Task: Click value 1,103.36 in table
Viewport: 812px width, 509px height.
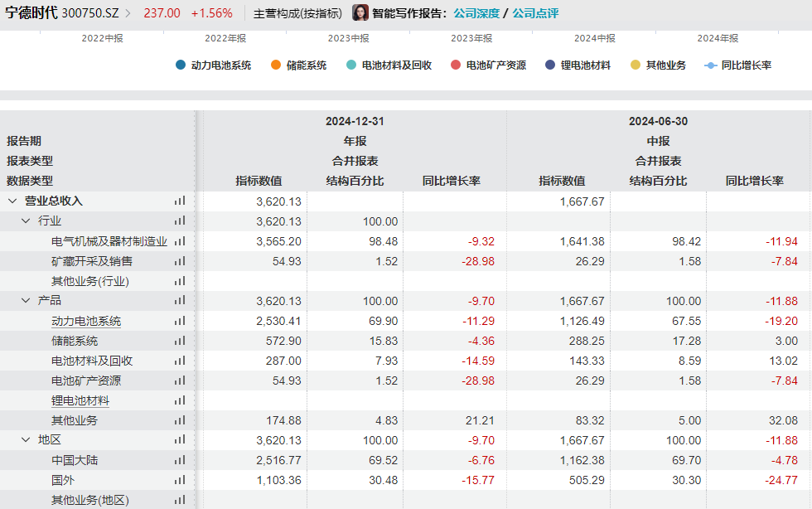Action: click(x=278, y=481)
